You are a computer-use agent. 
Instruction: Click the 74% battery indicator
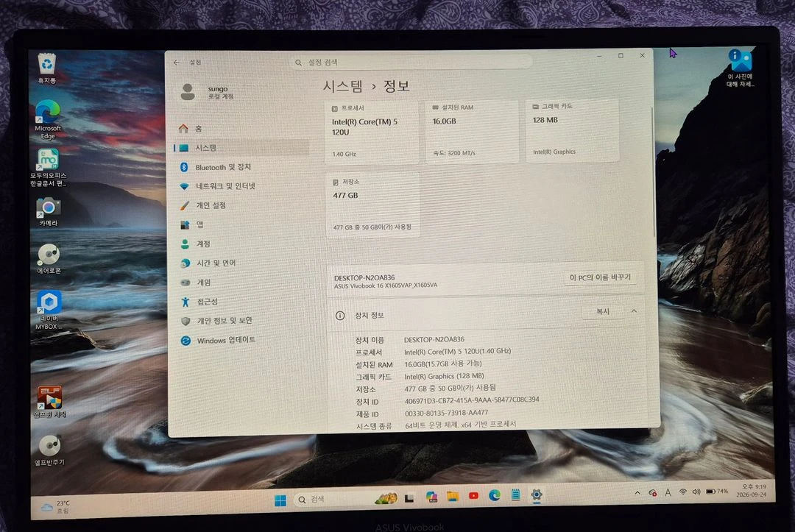click(717, 492)
